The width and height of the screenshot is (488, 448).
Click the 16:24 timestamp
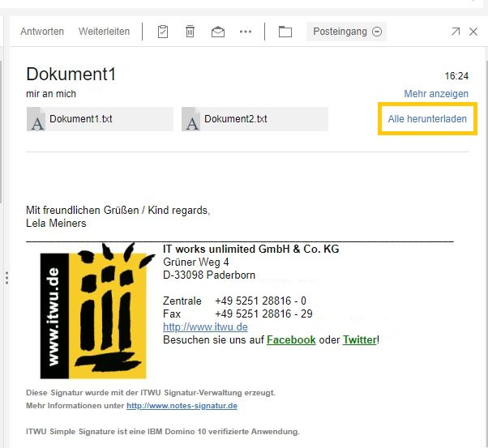[456, 76]
